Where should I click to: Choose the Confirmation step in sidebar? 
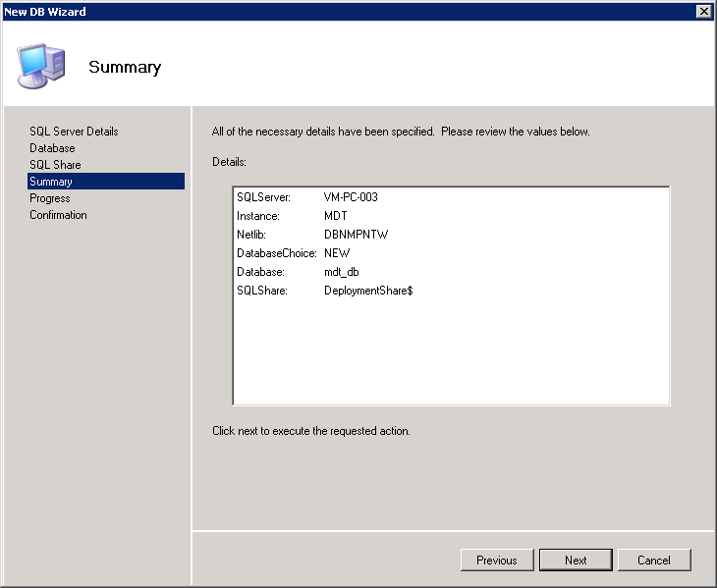pos(58,215)
